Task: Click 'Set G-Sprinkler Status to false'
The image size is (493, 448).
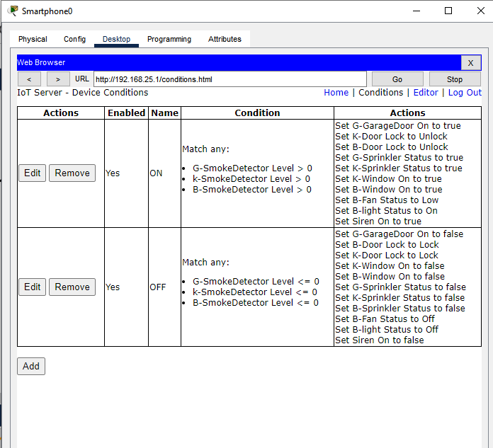Action: pos(401,287)
